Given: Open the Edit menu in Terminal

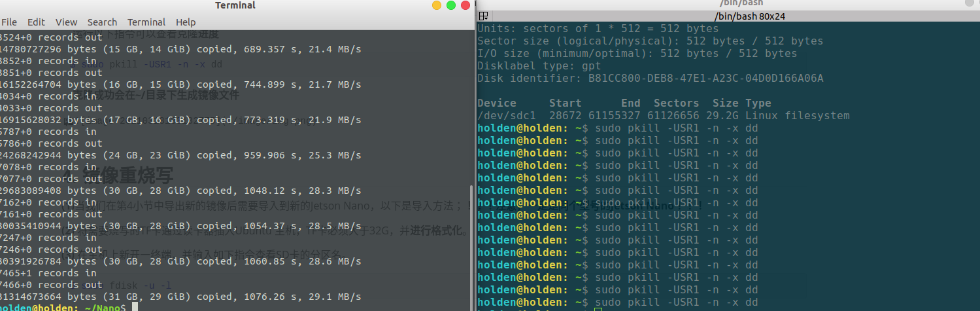Looking at the screenshot, I should pyautogui.click(x=37, y=22).
